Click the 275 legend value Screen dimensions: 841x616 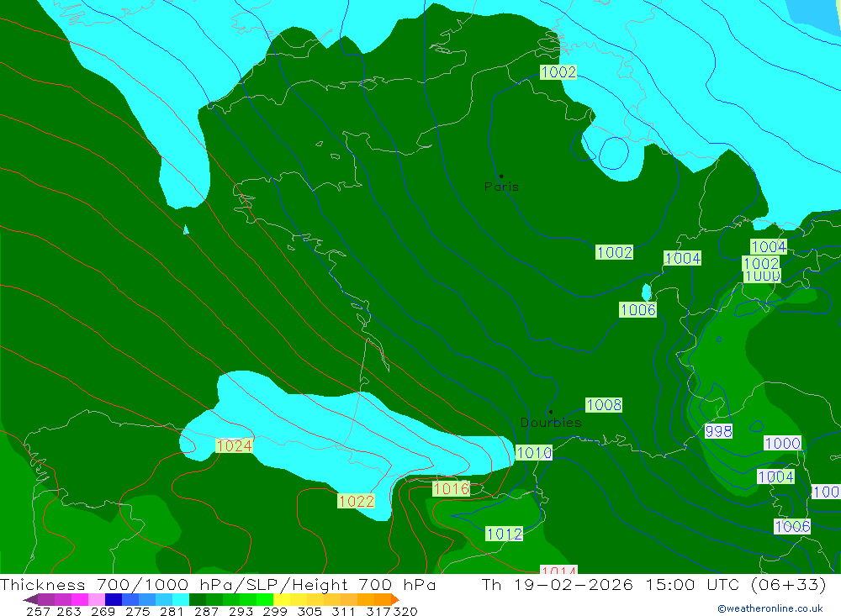point(137,612)
